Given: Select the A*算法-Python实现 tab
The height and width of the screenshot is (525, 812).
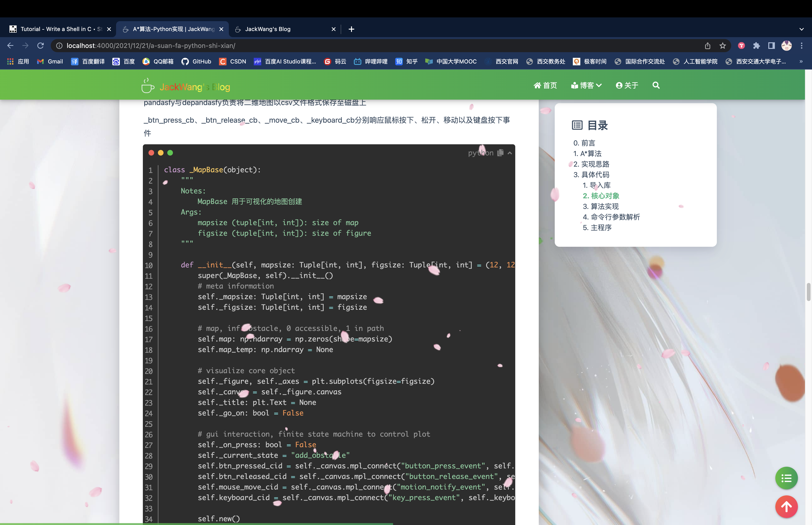Looking at the screenshot, I should pyautogui.click(x=172, y=29).
